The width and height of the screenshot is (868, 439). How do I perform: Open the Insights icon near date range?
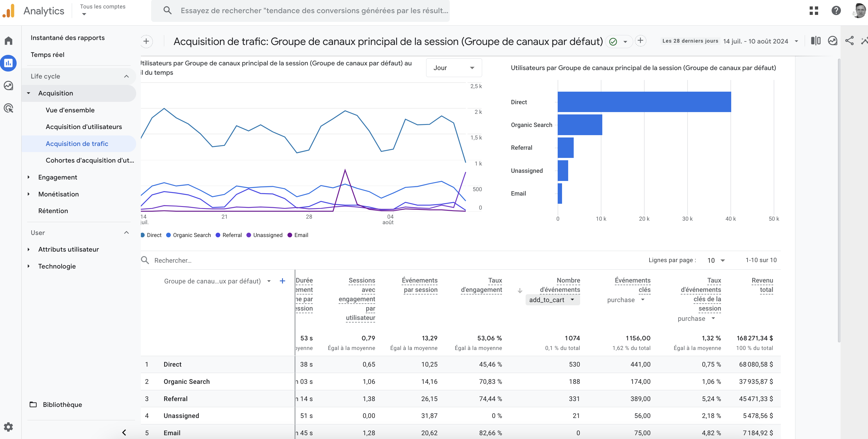(832, 41)
